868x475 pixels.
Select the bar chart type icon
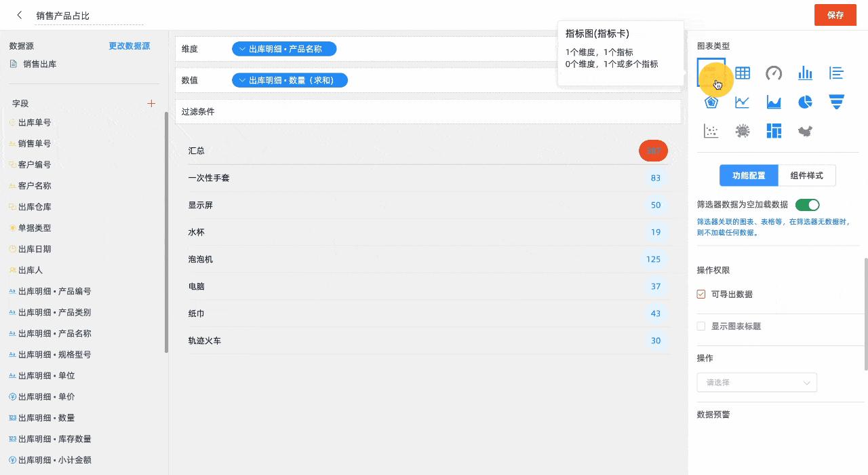[x=805, y=73]
